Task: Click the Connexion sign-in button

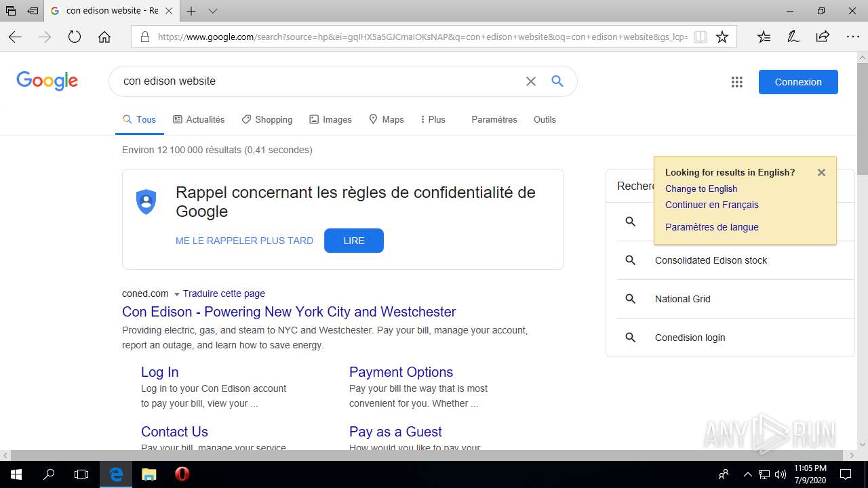Action: point(798,82)
